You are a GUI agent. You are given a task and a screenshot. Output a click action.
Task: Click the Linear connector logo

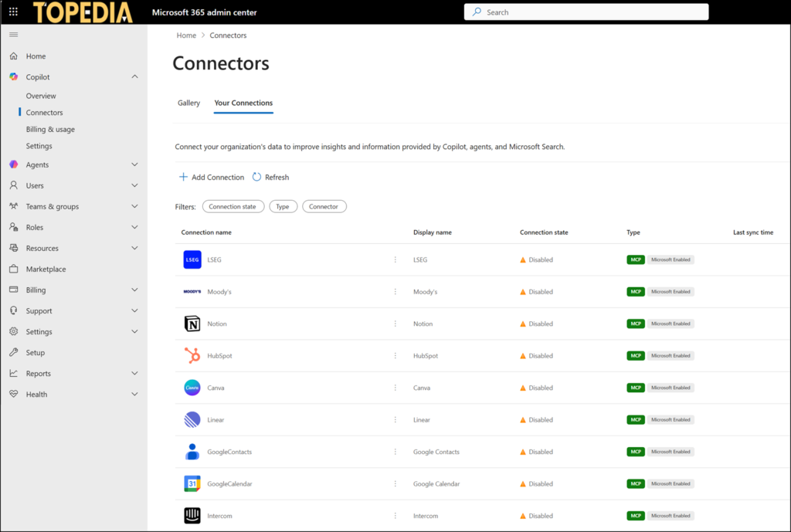tap(192, 419)
